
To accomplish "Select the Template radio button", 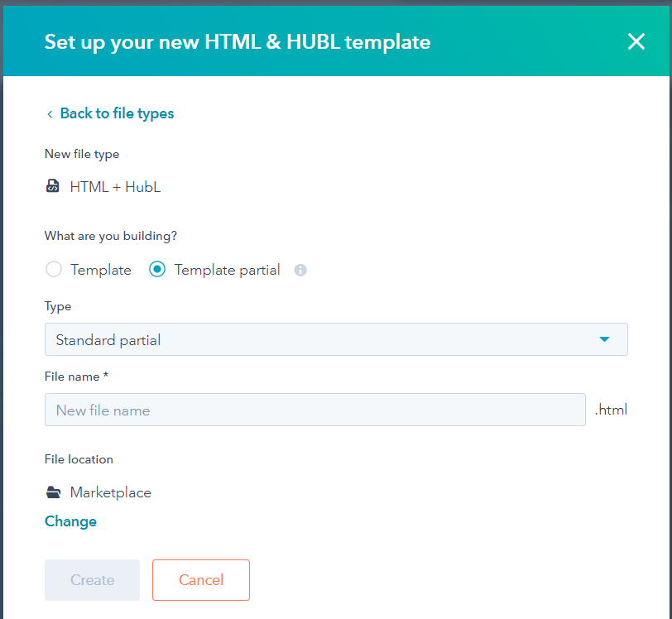I will tap(53, 269).
